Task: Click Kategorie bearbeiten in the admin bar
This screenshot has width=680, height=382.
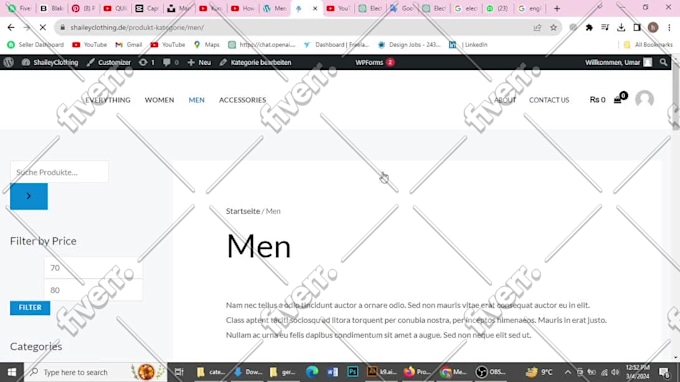Action: 255,62
